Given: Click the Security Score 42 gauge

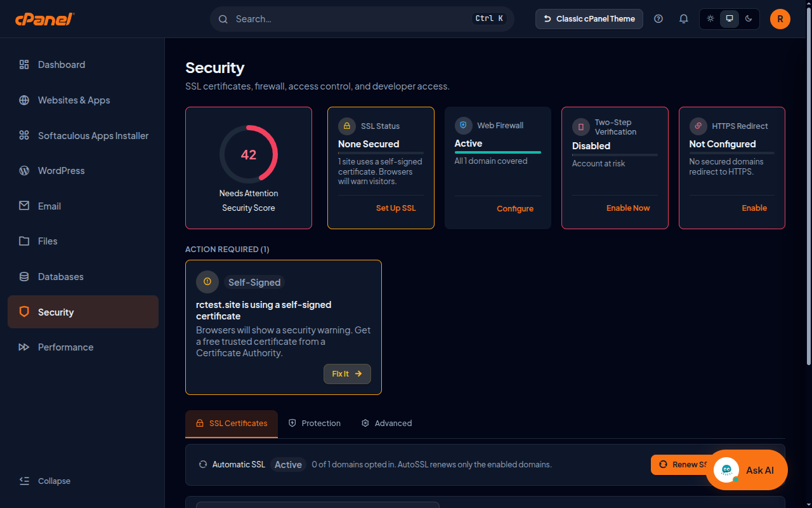Looking at the screenshot, I should [x=249, y=154].
